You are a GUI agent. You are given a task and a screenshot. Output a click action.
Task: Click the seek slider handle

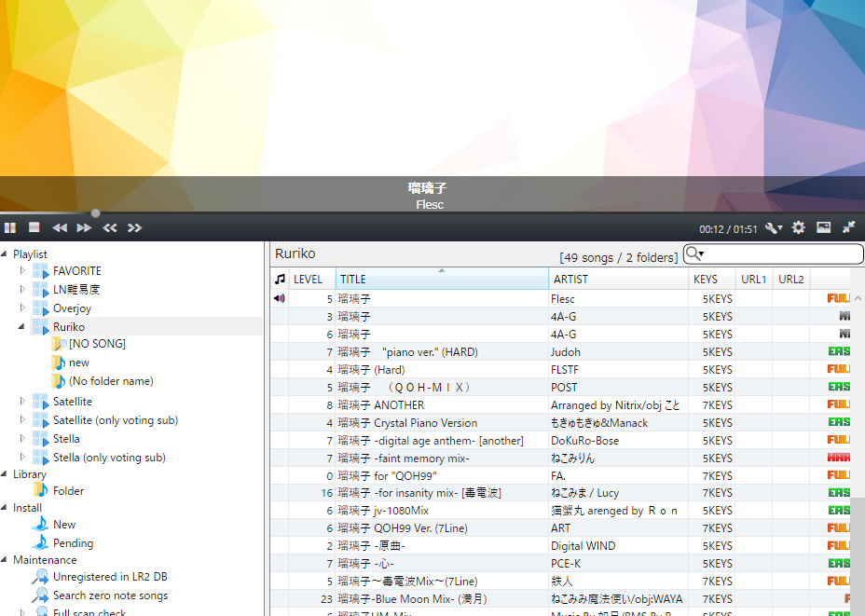tap(95, 212)
